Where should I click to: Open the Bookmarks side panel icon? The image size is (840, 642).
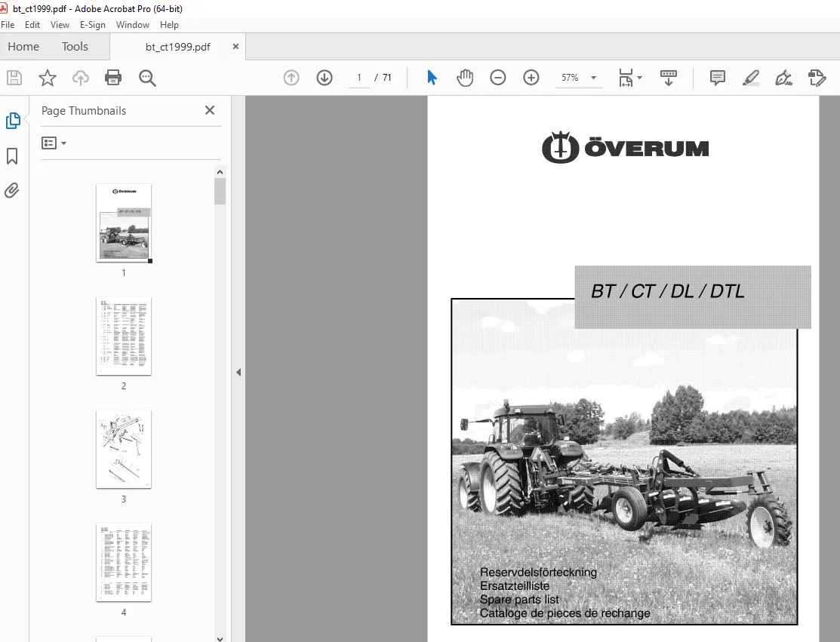[x=12, y=156]
